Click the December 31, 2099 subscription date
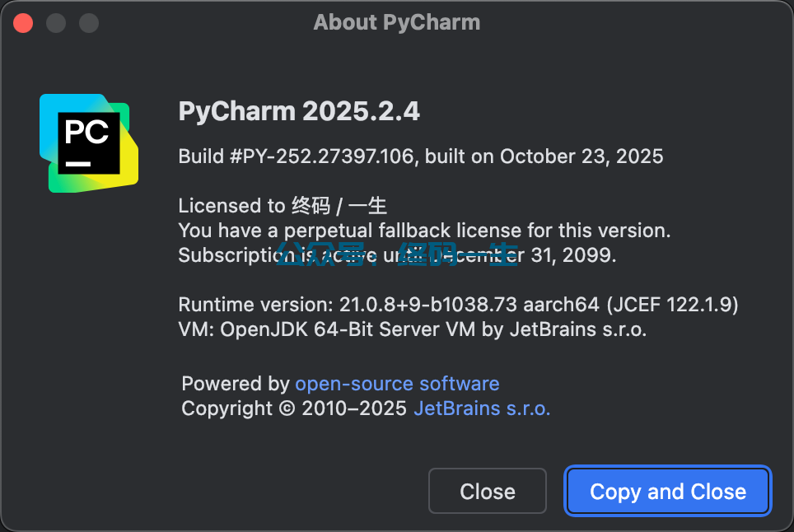The height and width of the screenshot is (532, 794). coord(568,255)
